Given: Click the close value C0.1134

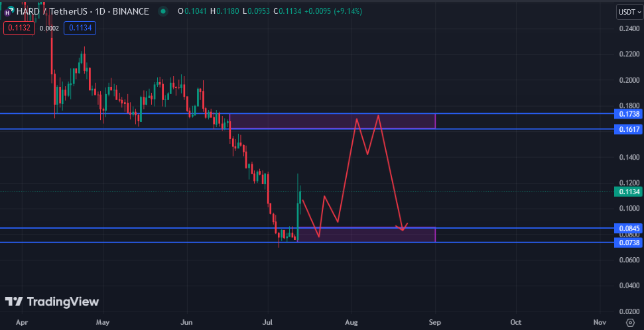Looking at the screenshot, I should coord(287,11).
